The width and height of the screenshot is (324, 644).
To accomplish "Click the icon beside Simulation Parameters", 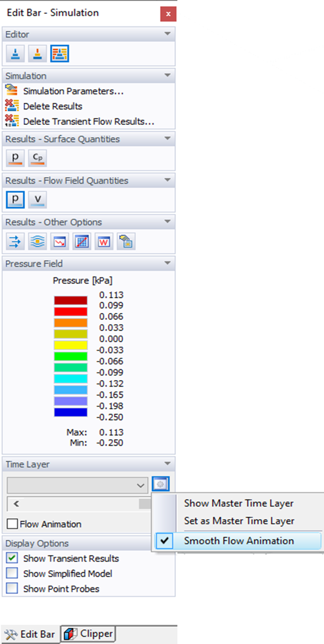I will click(12, 91).
